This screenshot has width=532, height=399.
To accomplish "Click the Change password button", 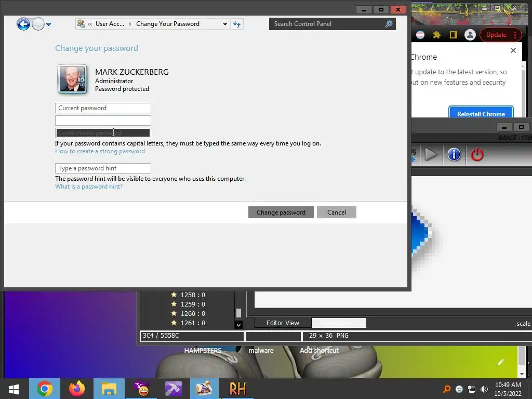I will click(281, 212).
